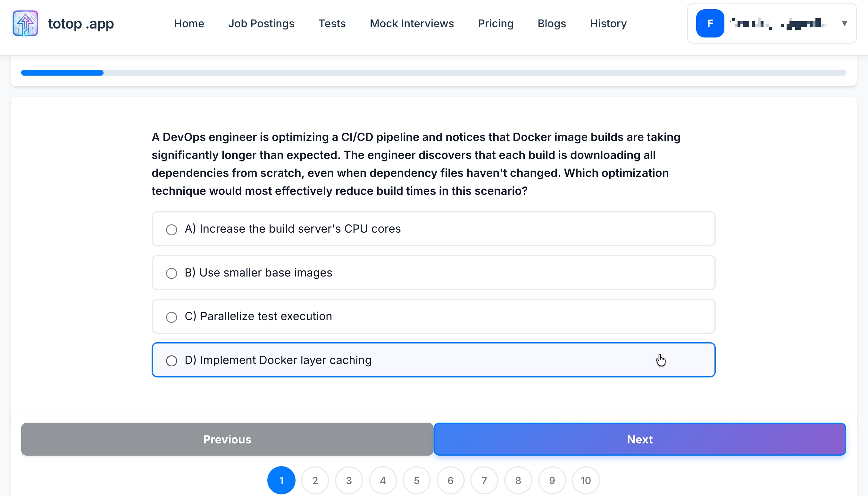This screenshot has height=496, width=868.
Task: Choose option B smaller base images
Action: pyautogui.click(x=433, y=273)
